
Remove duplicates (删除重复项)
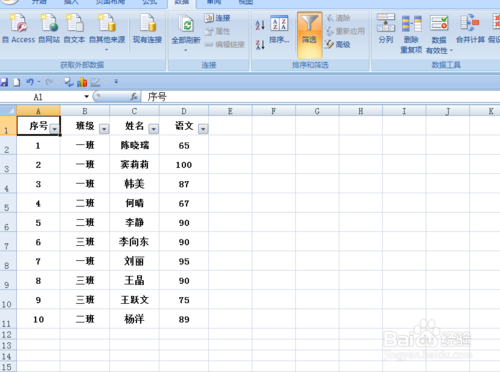(x=411, y=34)
